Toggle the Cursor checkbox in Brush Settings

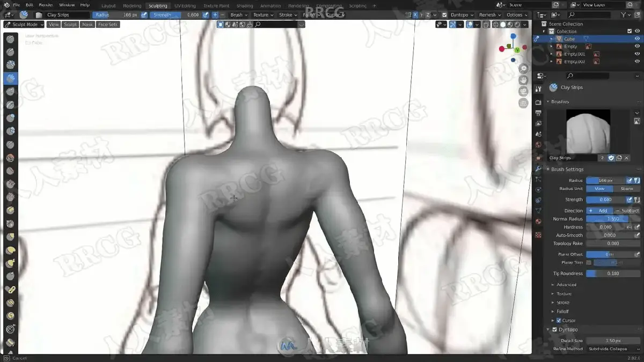pos(559,320)
